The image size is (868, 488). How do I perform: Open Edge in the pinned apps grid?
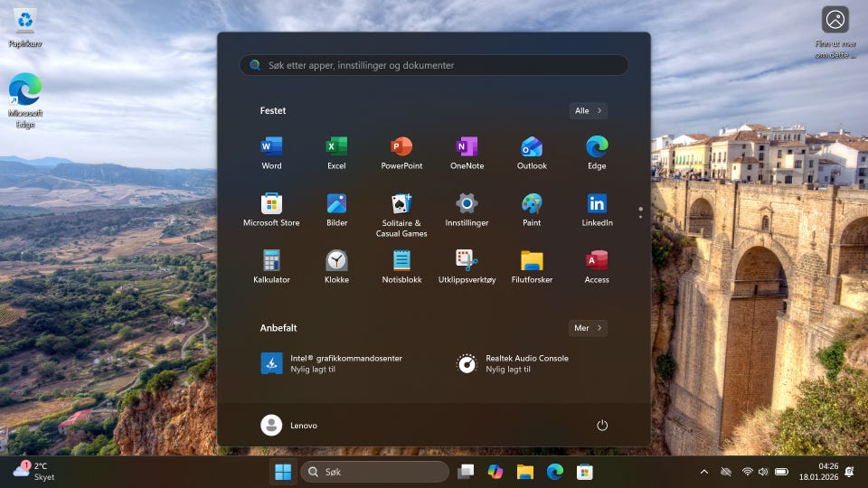point(597,153)
